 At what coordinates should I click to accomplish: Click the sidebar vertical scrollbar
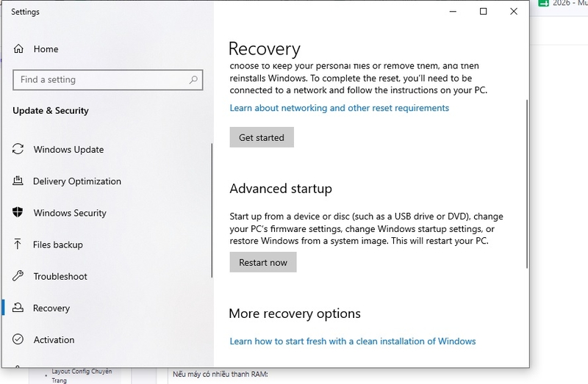coord(212,210)
